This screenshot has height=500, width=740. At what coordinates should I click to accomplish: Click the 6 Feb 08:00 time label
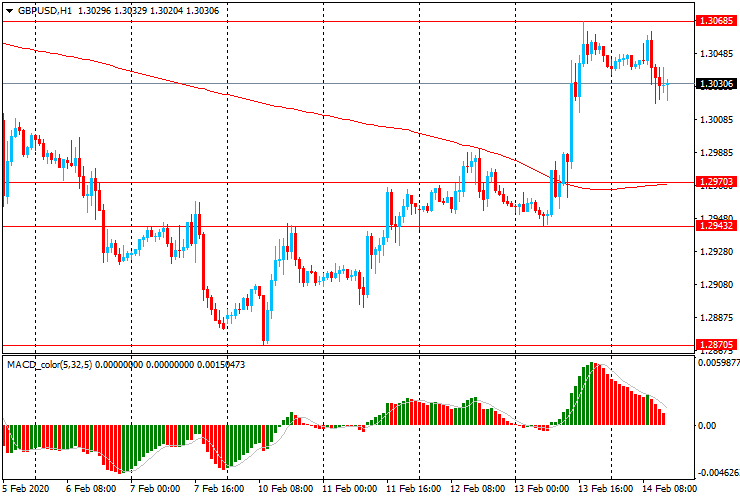91,488
